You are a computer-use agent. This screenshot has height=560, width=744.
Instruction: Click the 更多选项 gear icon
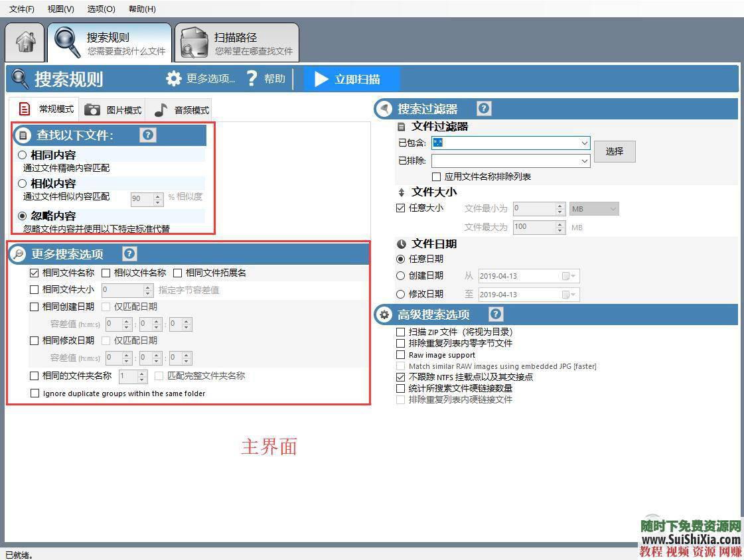(174, 79)
